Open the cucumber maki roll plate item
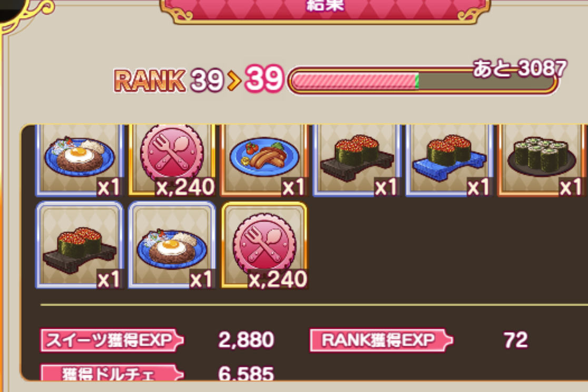Image resolution: width=588 pixels, height=392 pixels. pyautogui.click(x=542, y=160)
